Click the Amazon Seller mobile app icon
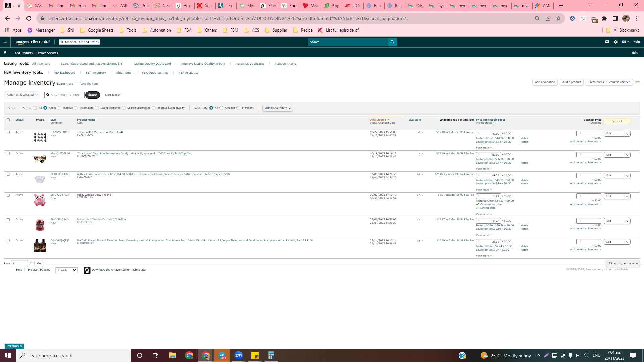 click(x=87, y=270)
